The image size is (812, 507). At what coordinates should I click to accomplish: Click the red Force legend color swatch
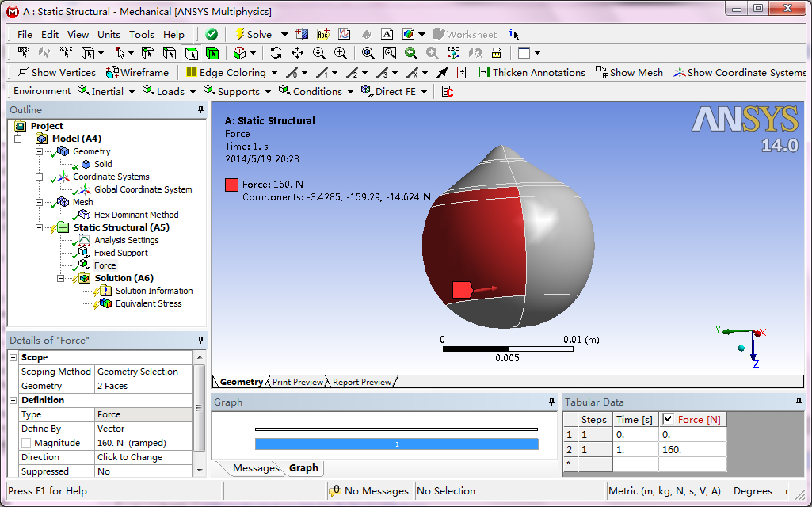(x=231, y=185)
